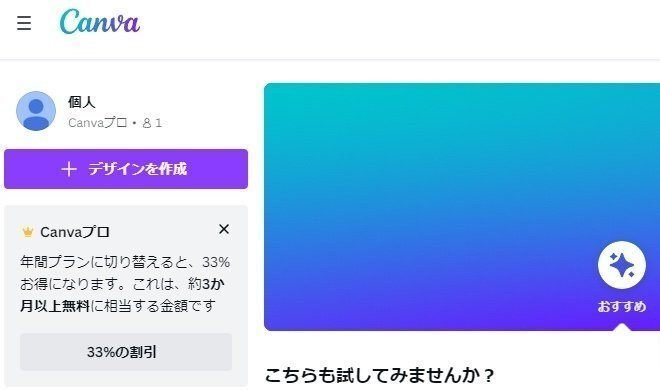Click the gold crown icon
Viewport: 660px width, 390px height.
28,232
